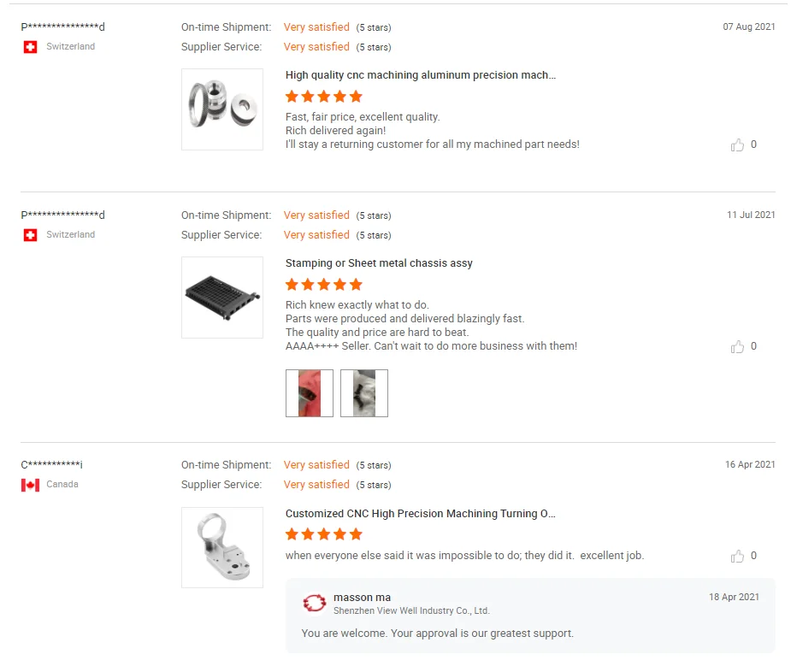The width and height of the screenshot is (791, 672).
Task: Click the masson ma replier name
Action: pyautogui.click(x=362, y=598)
